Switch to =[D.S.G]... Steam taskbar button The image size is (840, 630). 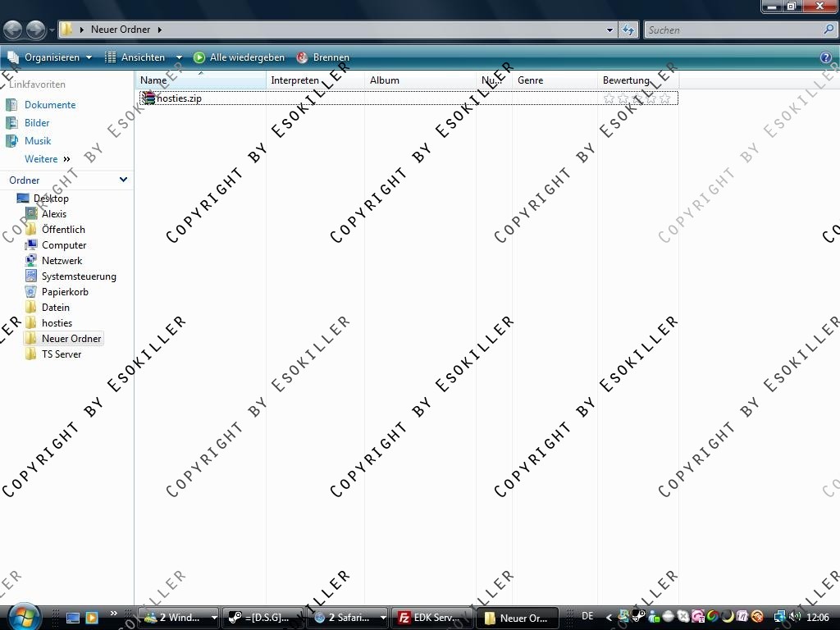click(263, 618)
